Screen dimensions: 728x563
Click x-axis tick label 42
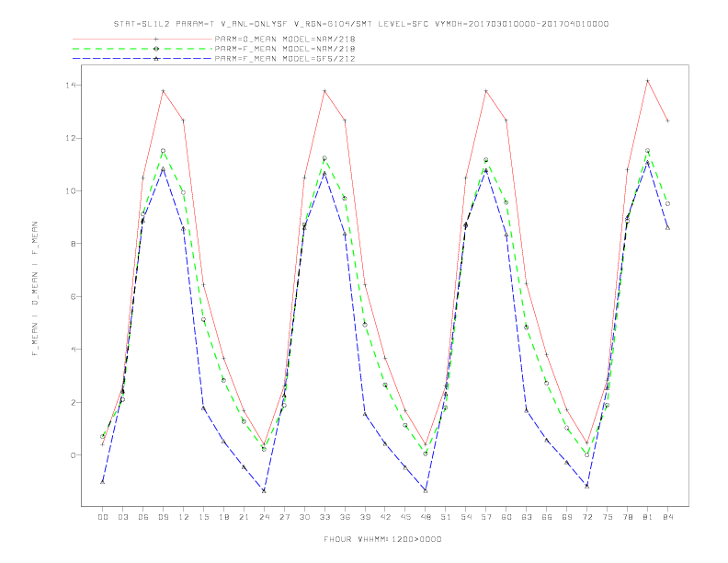tap(385, 517)
